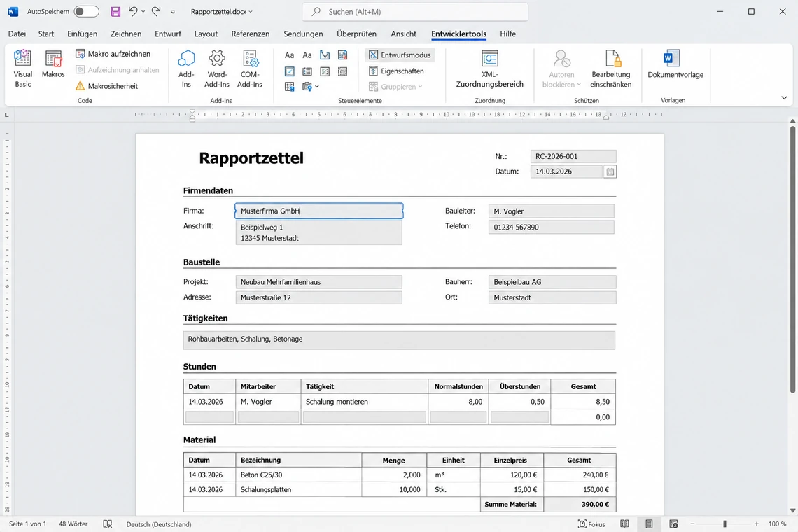Switch to the Start tab
Screen dimensions: 798x532
pos(45,34)
